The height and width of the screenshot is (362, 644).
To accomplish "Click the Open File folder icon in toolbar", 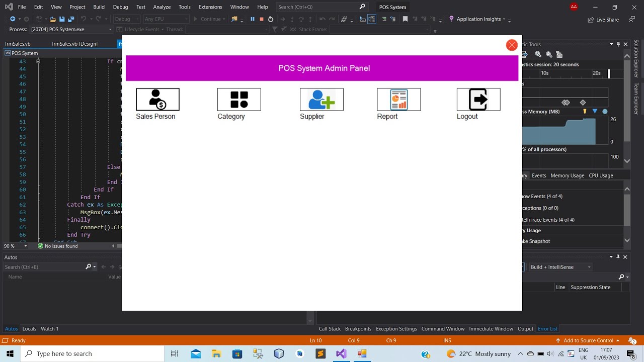I will point(53,19).
